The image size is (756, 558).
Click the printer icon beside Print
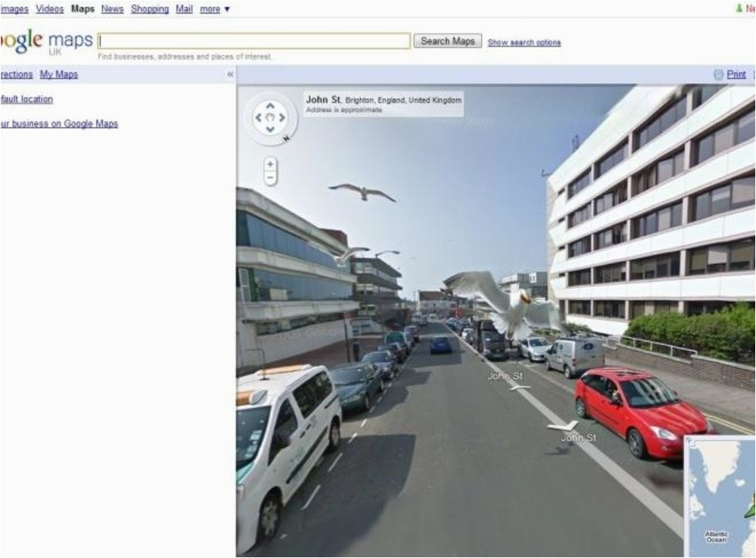718,74
